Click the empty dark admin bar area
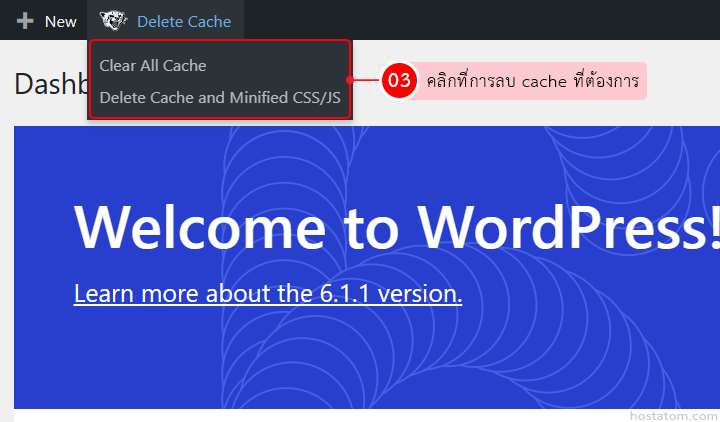Image resolution: width=720 pixels, height=422 pixels. 480,20
